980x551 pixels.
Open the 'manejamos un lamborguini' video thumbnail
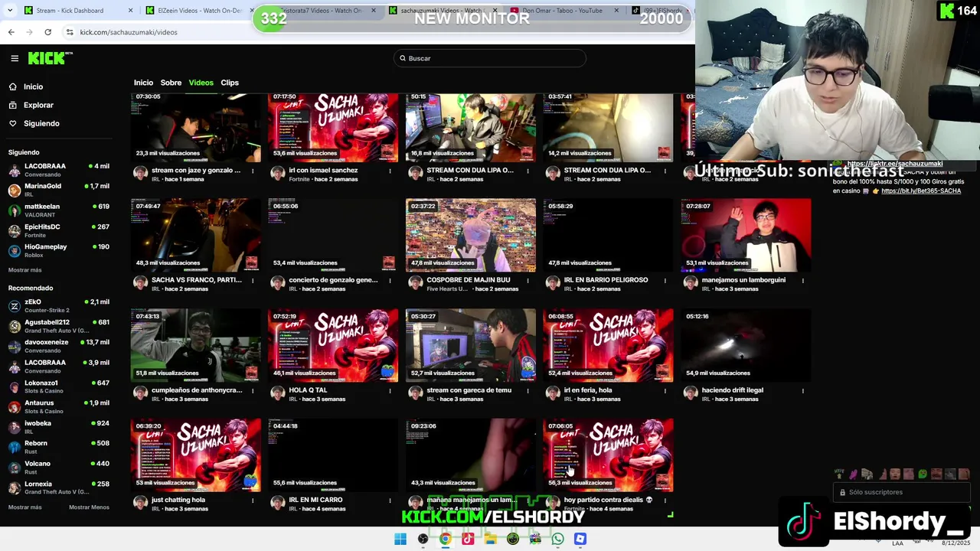[x=746, y=235]
